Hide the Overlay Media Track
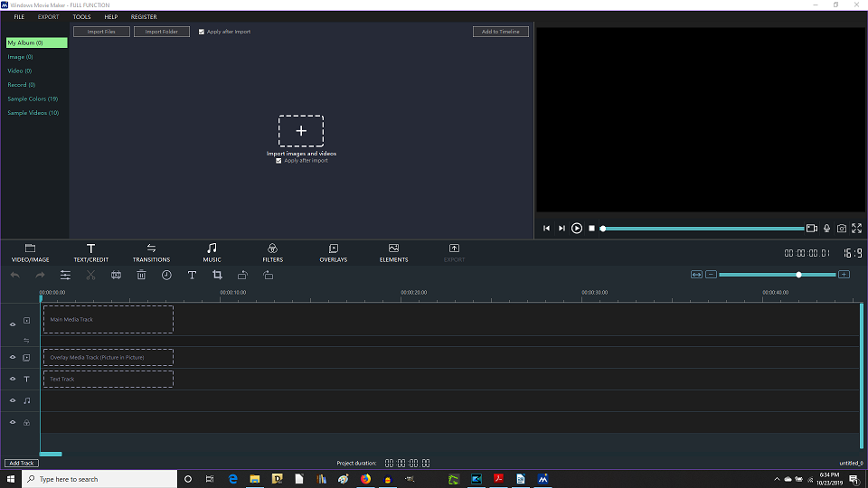This screenshot has height=488, width=868. click(12, 358)
